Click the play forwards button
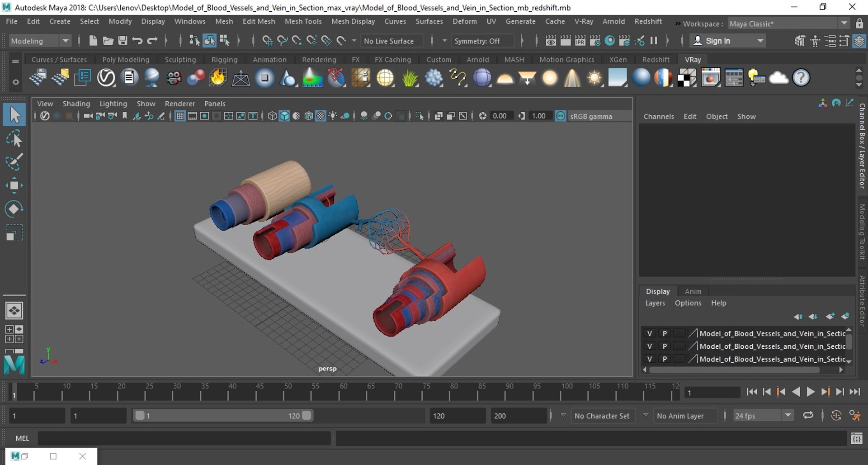This screenshot has height=465, width=868. click(811, 392)
